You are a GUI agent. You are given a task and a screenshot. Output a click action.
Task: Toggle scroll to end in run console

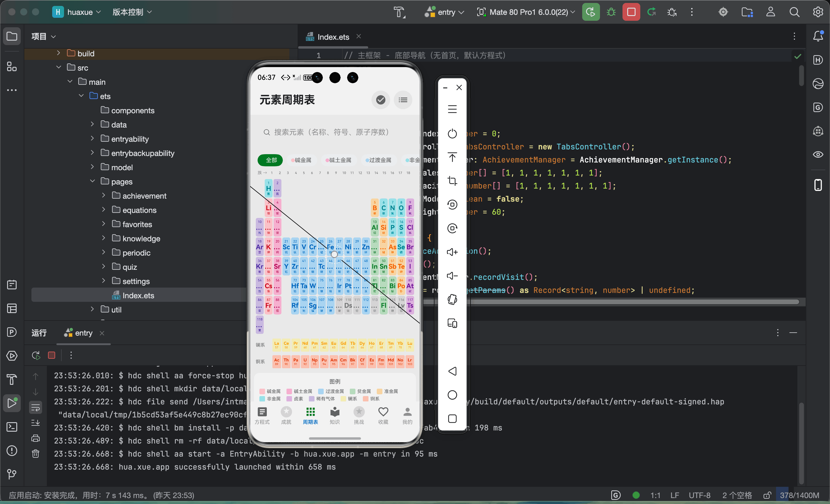point(35,422)
